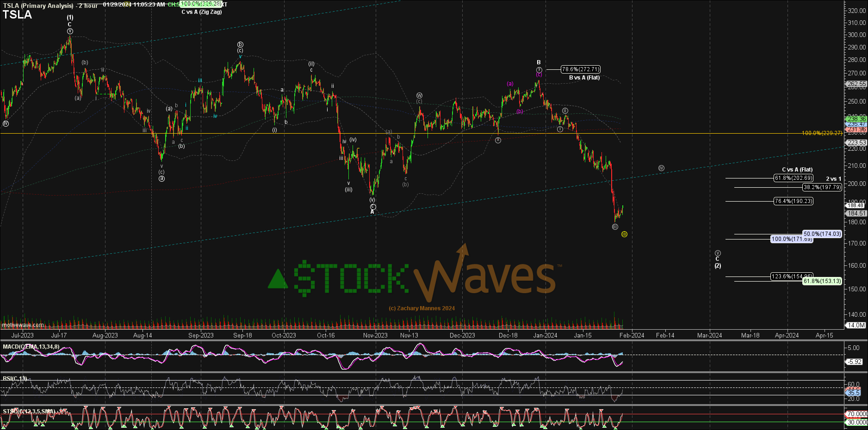Click the Jan-2024 date axis label

(x=546, y=335)
